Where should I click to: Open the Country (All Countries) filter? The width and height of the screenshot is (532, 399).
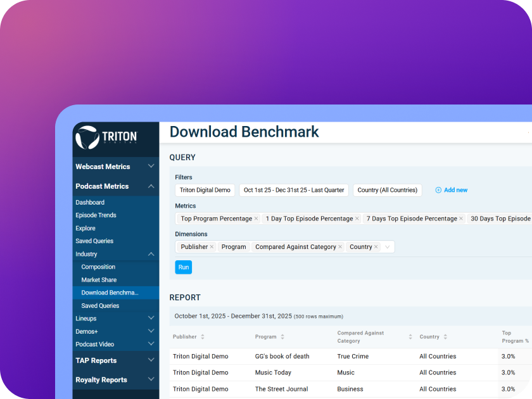tap(388, 190)
